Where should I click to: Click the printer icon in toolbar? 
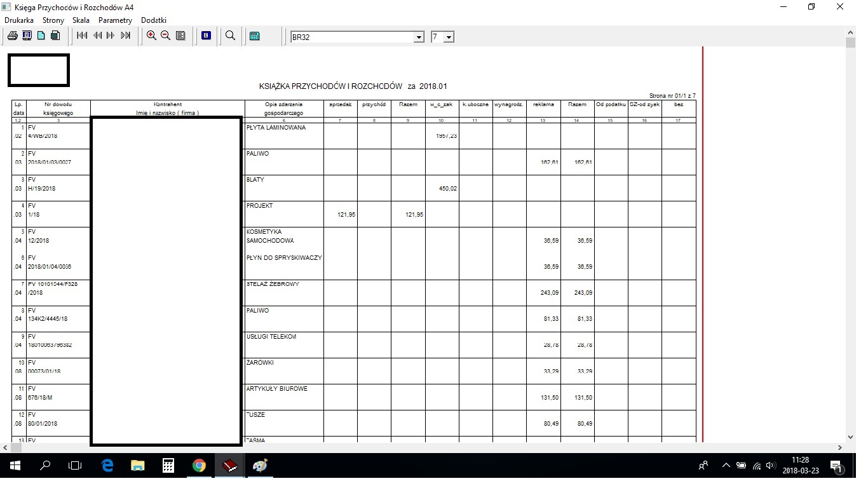pyautogui.click(x=12, y=36)
